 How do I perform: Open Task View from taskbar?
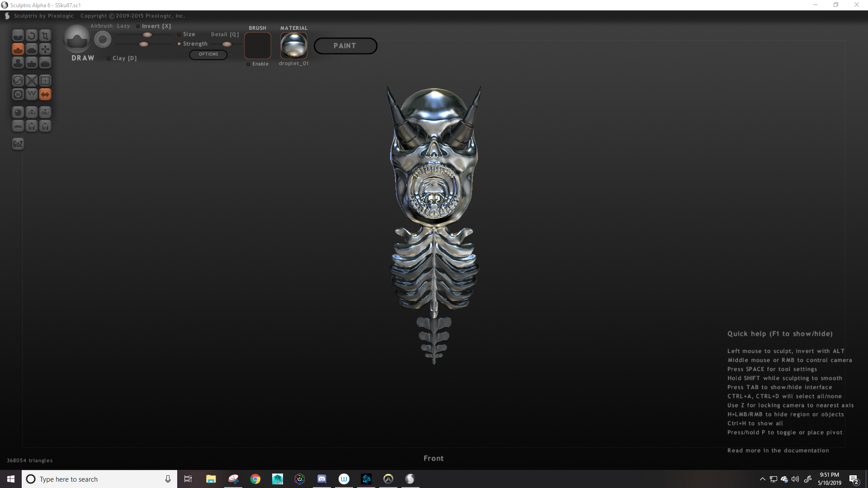(x=188, y=479)
